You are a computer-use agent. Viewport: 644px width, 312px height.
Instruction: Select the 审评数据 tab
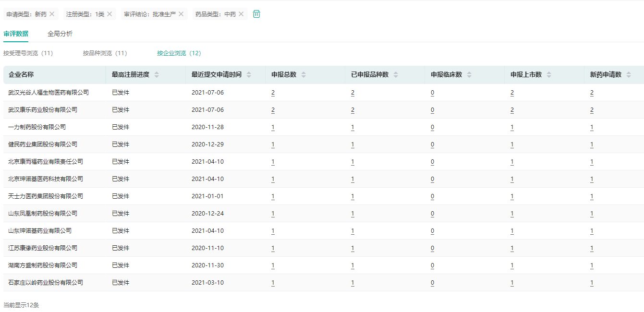[x=16, y=34]
